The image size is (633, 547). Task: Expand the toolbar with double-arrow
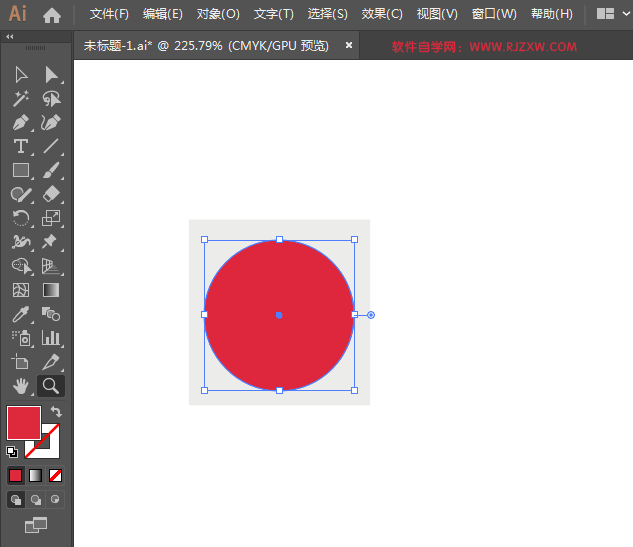[x=10, y=37]
